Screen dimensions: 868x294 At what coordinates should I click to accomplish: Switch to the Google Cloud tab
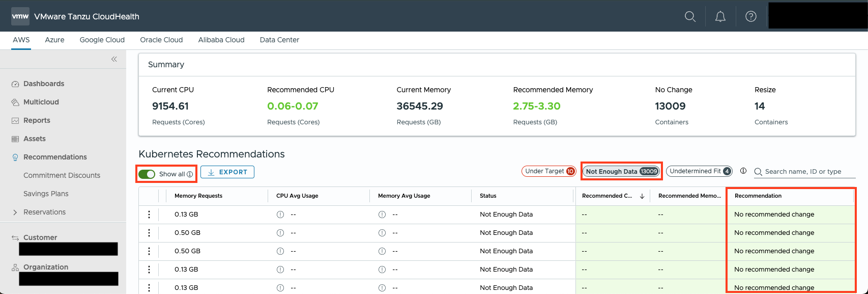tap(102, 40)
